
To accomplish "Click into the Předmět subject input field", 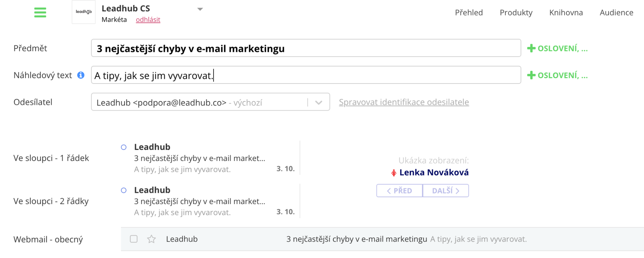I will pyautogui.click(x=306, y=48).
